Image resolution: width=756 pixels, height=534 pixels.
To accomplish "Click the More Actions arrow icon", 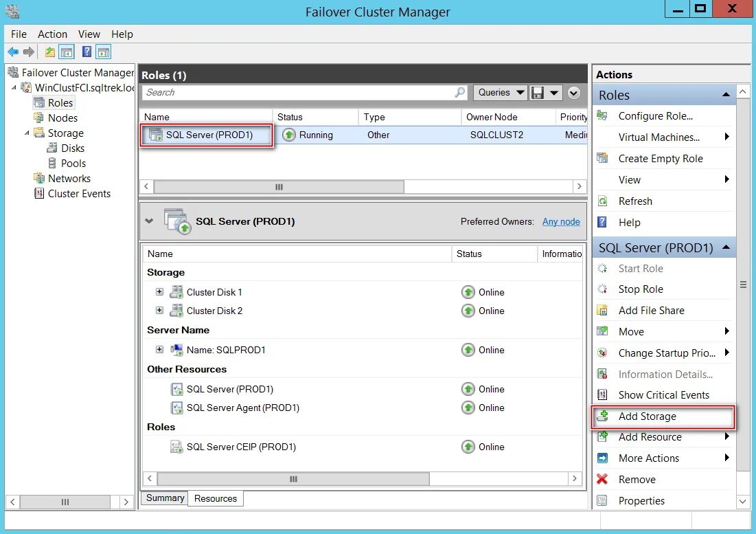I will 602,458.
